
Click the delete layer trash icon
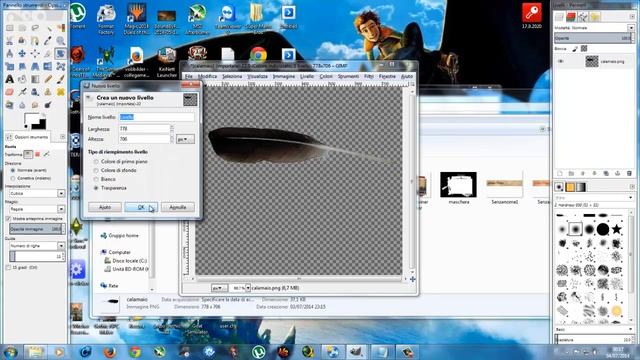(629, 173)
